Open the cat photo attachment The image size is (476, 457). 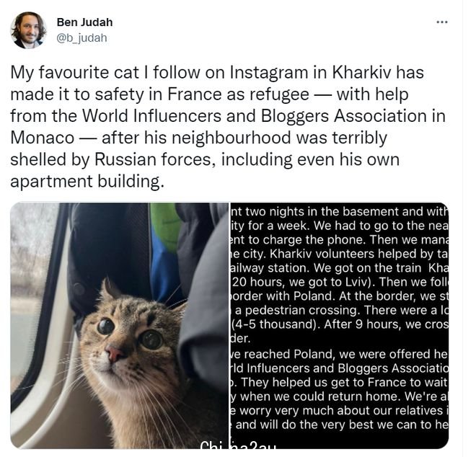[x=120, y=325]
